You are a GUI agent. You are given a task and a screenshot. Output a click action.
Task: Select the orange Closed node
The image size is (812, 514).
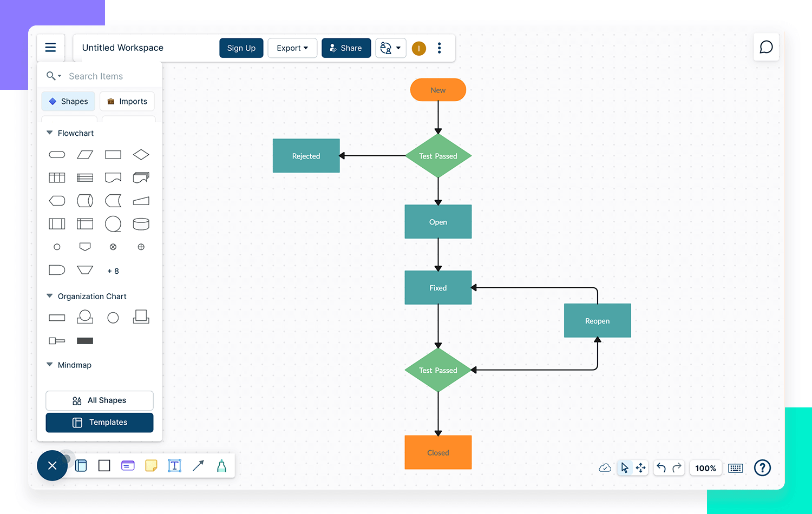(438, 453)
